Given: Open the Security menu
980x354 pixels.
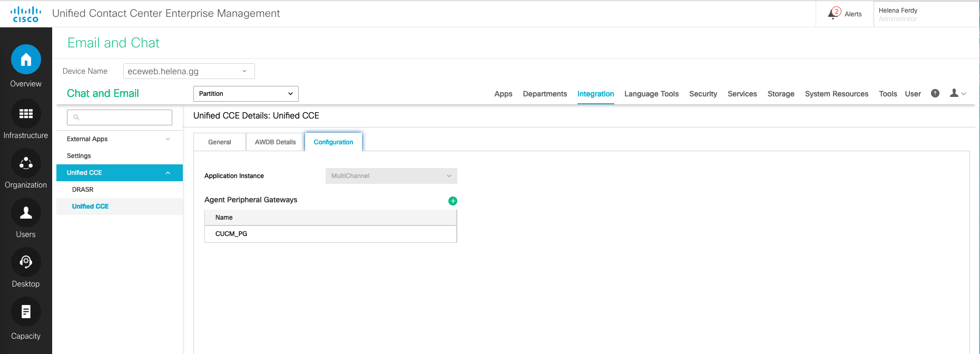Looking at the screenshot, I should coord(703,94).
